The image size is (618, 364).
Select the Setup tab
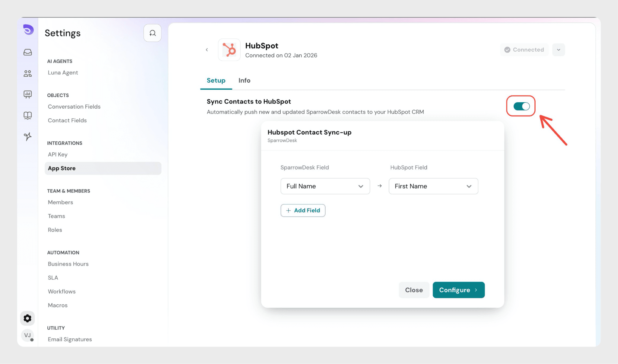pyautogui.click(x=216, y=81)
